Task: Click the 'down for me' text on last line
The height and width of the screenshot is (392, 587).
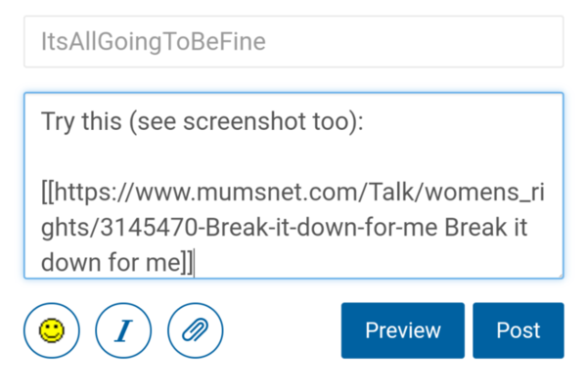Action: pyautogui.click(x=110, y=263)
